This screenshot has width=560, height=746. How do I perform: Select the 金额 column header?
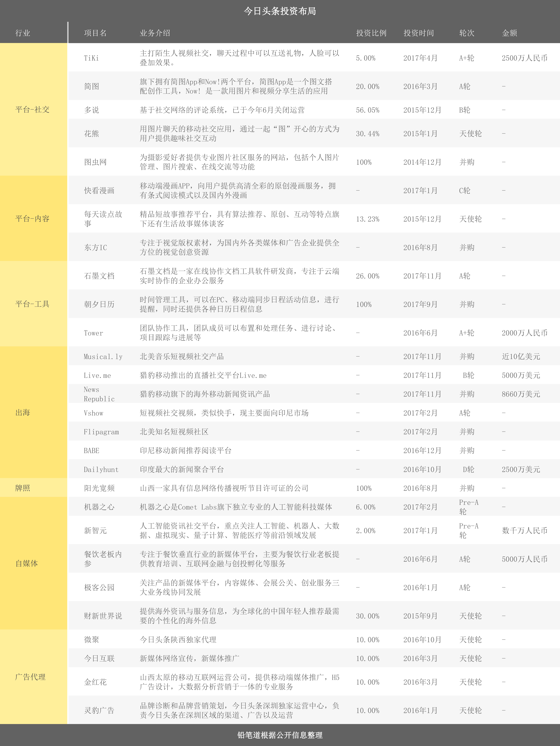point(509,33)
